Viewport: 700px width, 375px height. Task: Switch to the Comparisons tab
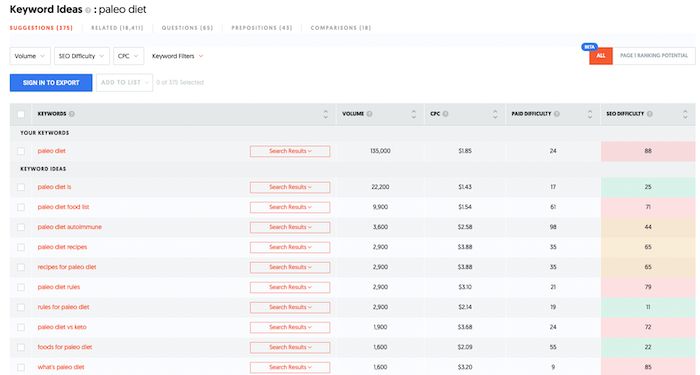[x=341, y=28]
